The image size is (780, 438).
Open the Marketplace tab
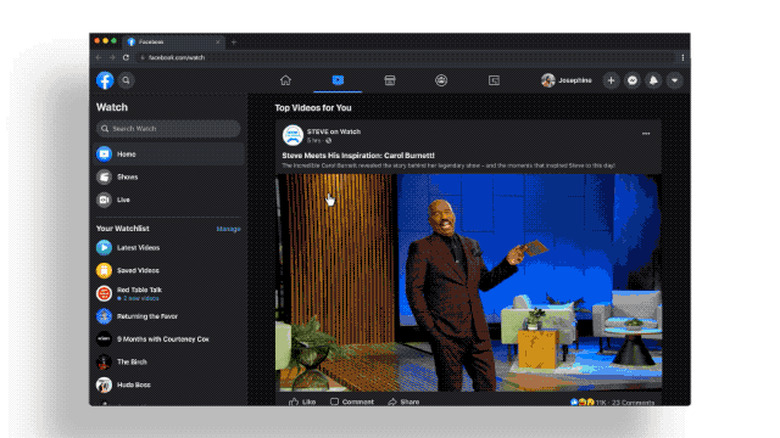point(390,80)
